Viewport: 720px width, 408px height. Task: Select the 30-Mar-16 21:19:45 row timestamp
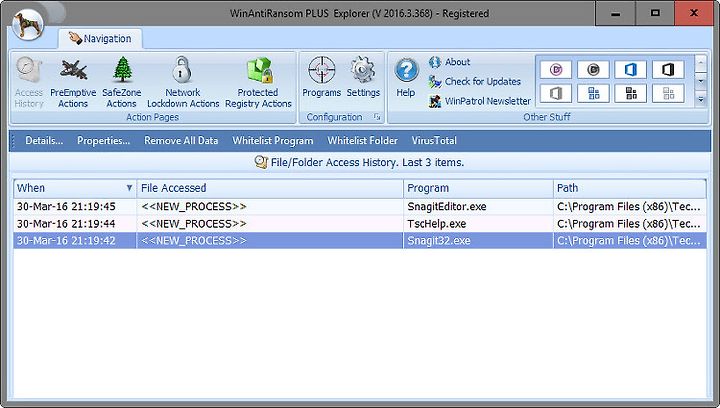tap(66, 207)
